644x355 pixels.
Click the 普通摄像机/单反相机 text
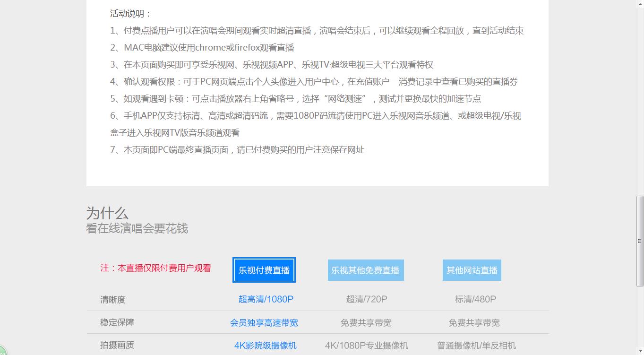pyautogui.click(x=476, y=346)
